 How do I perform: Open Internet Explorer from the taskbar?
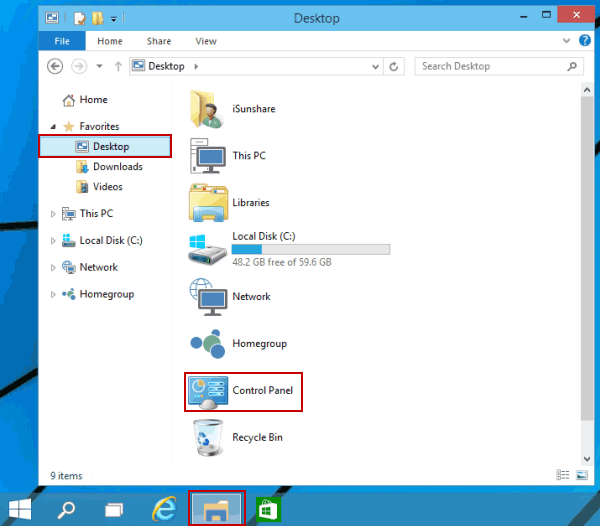(x=165, y=509)
